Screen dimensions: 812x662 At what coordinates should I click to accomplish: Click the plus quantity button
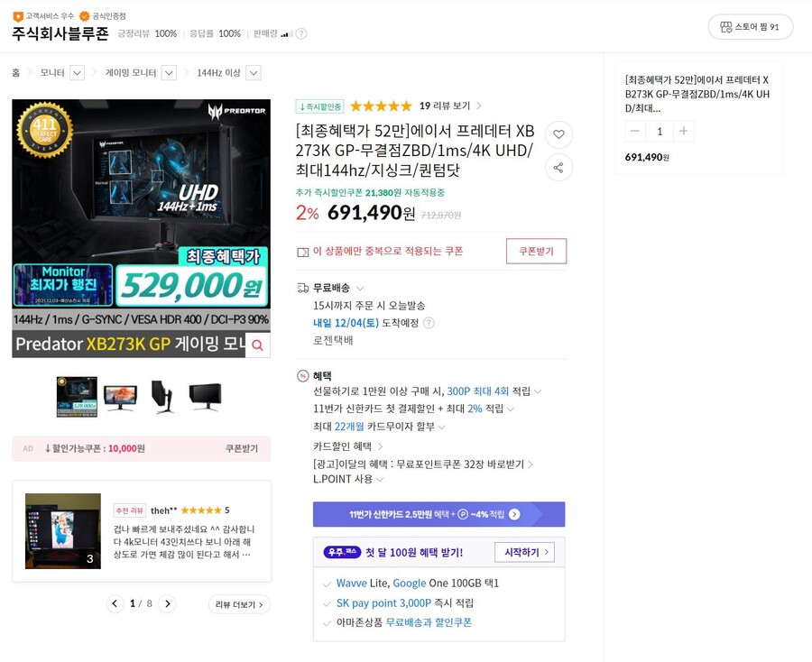click(684, 131)
